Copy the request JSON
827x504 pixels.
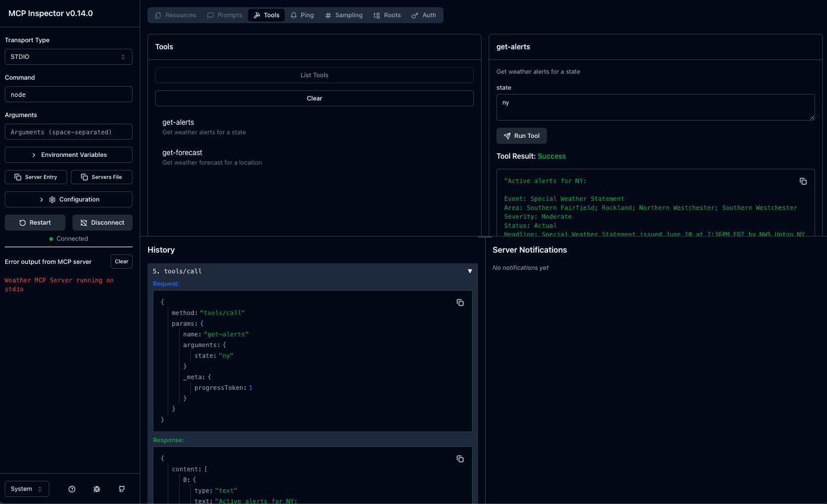[460, 303]
